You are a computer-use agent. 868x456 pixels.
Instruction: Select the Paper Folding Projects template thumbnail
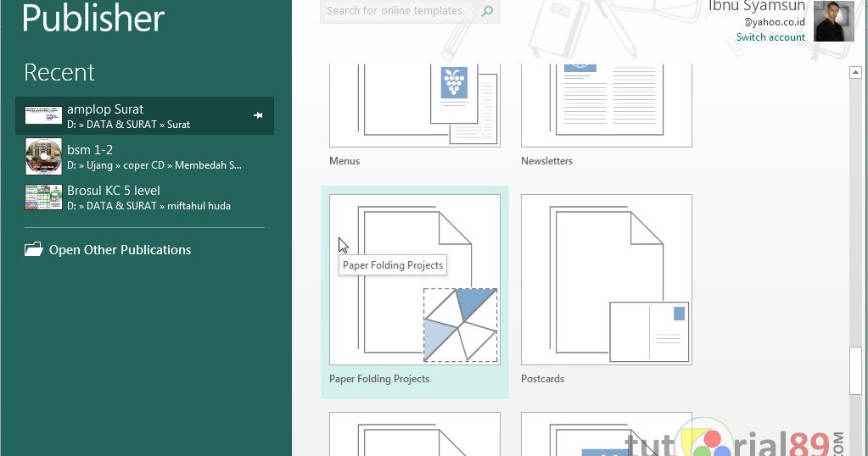[415, 280]
